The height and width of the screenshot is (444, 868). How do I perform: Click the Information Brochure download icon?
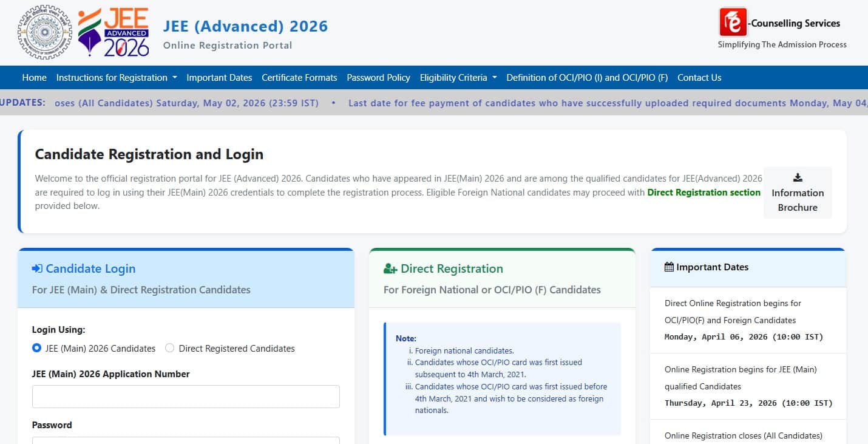797,178
